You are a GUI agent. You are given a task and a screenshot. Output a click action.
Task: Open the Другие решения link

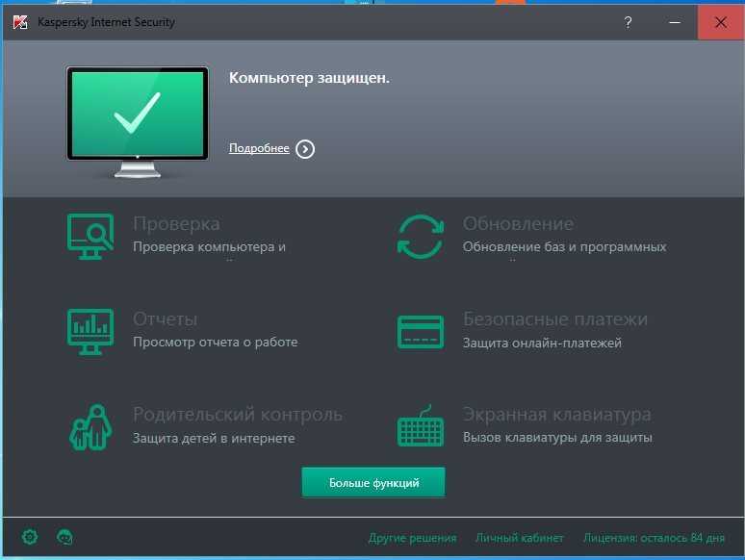click(x=412, y=538)
